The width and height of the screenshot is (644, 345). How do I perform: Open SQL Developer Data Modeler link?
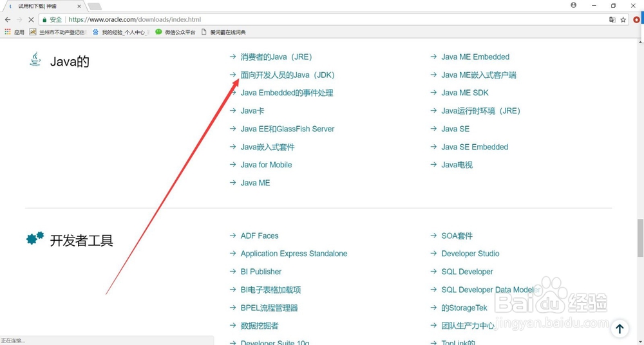pyautogui.click(x=491, y=290)
